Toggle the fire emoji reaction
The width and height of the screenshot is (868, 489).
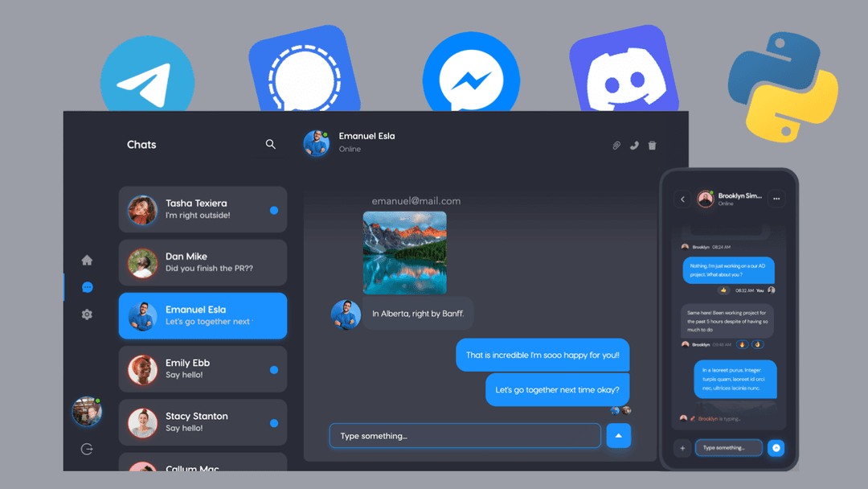click(742, 344)
